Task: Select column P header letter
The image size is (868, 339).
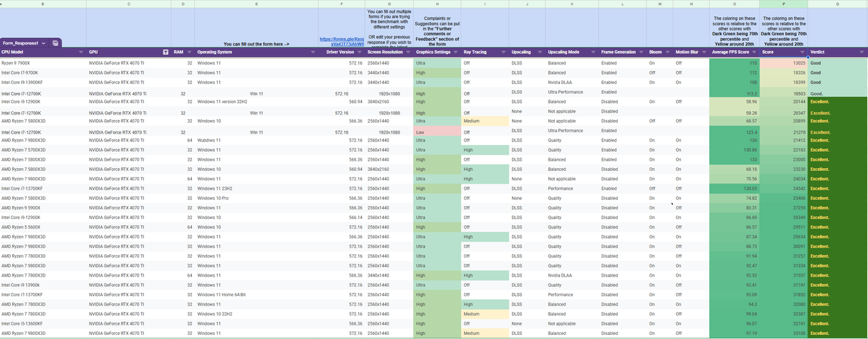Action: point(783,4)
